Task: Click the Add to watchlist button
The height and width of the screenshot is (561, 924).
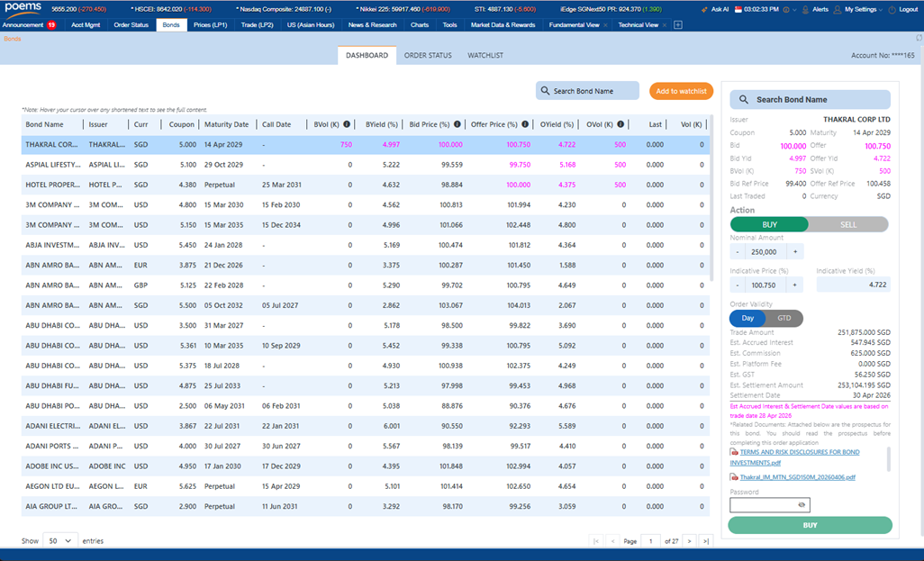Action: [x=680, y=91]
